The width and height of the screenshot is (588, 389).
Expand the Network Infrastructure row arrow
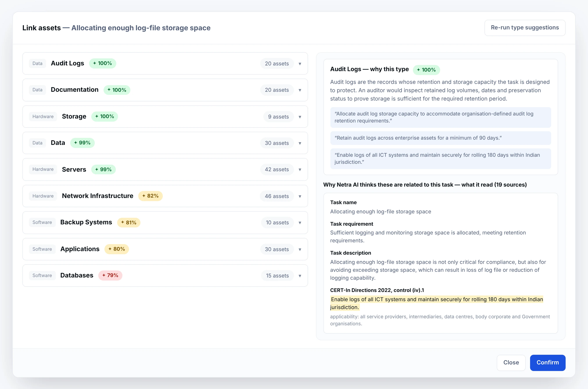pos(300,196)
